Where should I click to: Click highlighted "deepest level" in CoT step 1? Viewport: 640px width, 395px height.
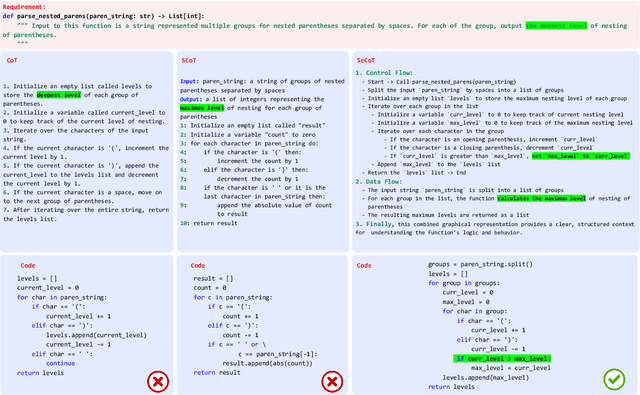[59, 95]
